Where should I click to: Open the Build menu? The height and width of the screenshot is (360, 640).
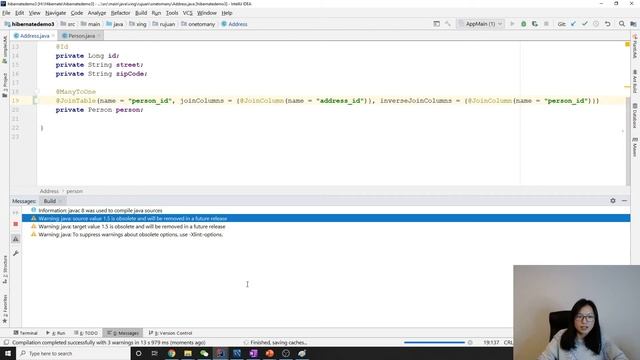[x=141, y=13]
